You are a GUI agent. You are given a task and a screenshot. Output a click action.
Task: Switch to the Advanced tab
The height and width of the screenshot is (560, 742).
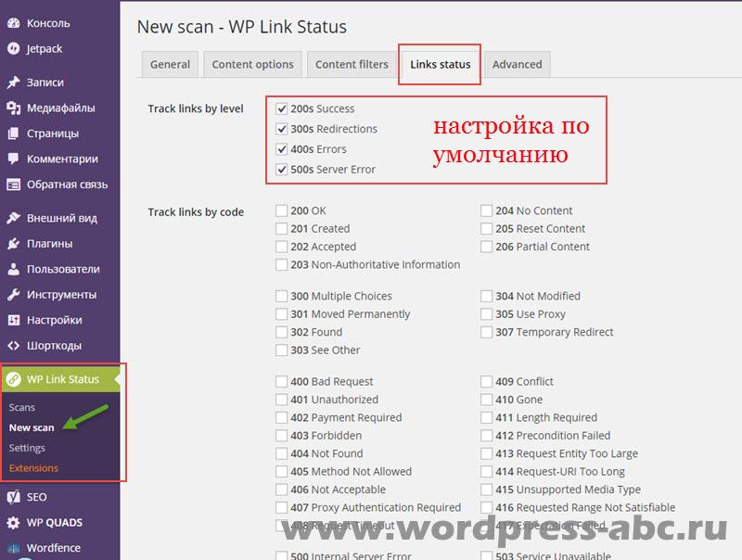click(518, 64)
